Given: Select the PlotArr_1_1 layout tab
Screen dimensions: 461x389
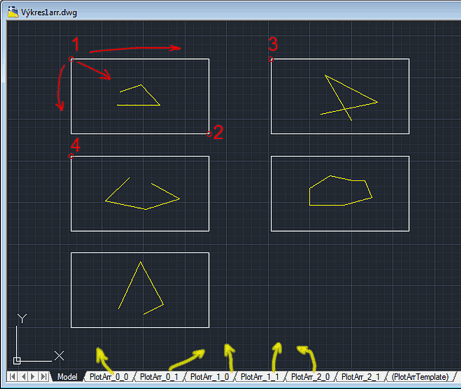Looking at the screenshot, I should click(x=260, y=377).
